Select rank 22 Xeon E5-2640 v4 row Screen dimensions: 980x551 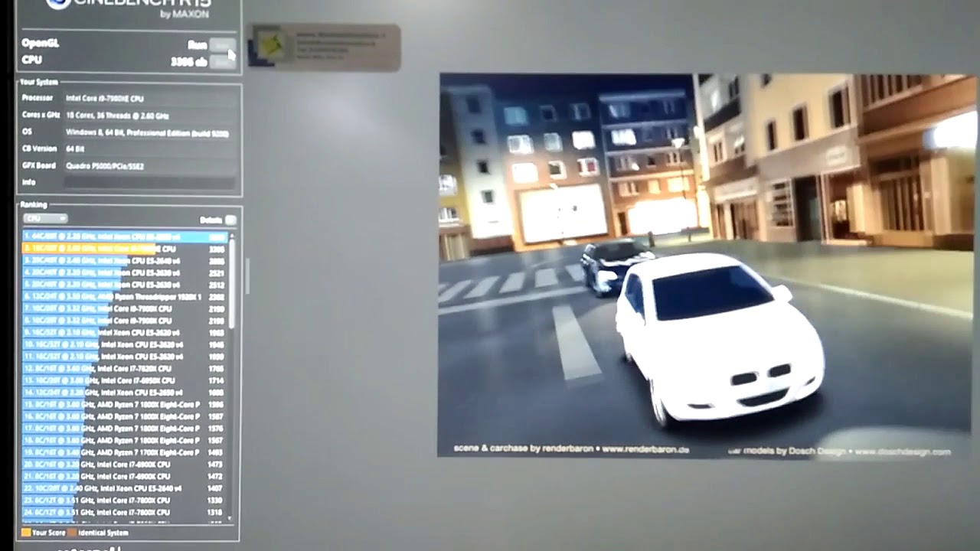click(x=125, y=488)
